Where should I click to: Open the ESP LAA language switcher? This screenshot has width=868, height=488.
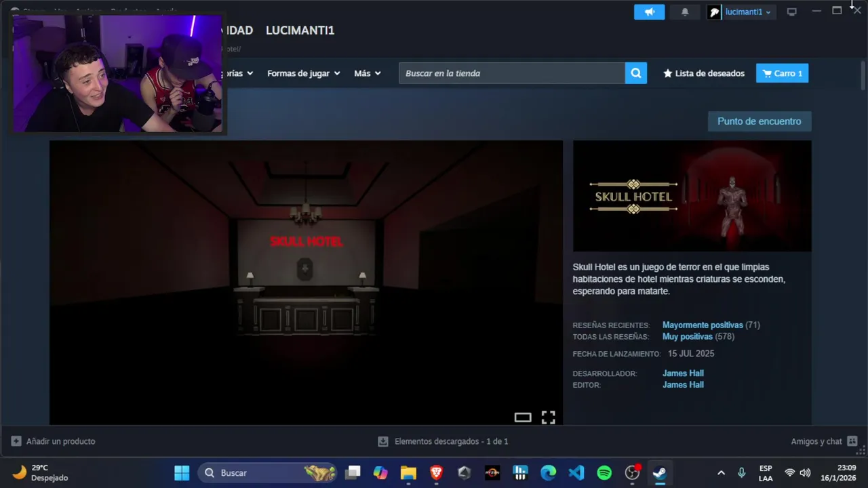click(766, 473)
